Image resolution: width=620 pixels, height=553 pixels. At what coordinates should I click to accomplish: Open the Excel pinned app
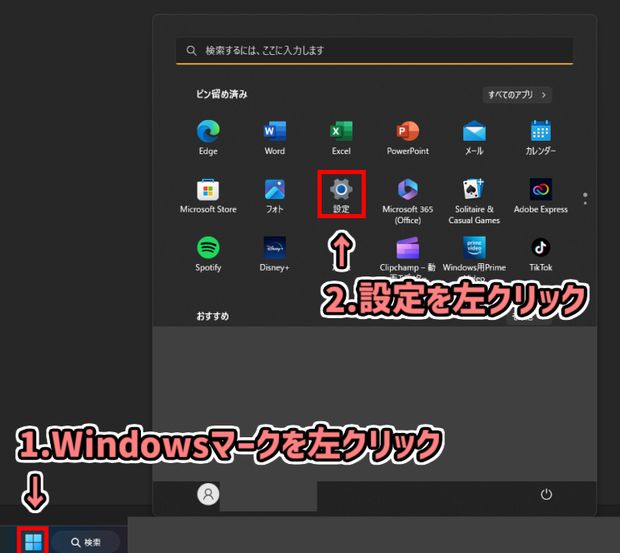341,137
